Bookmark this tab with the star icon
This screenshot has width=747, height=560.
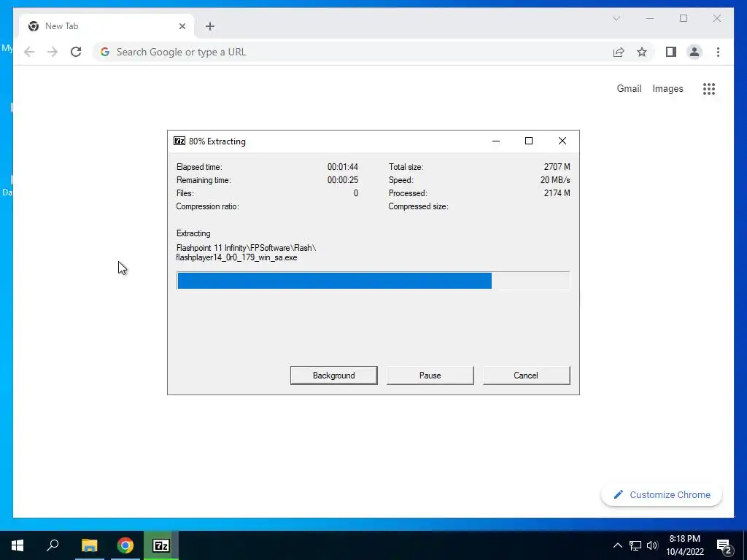click(x=642, y=52)
